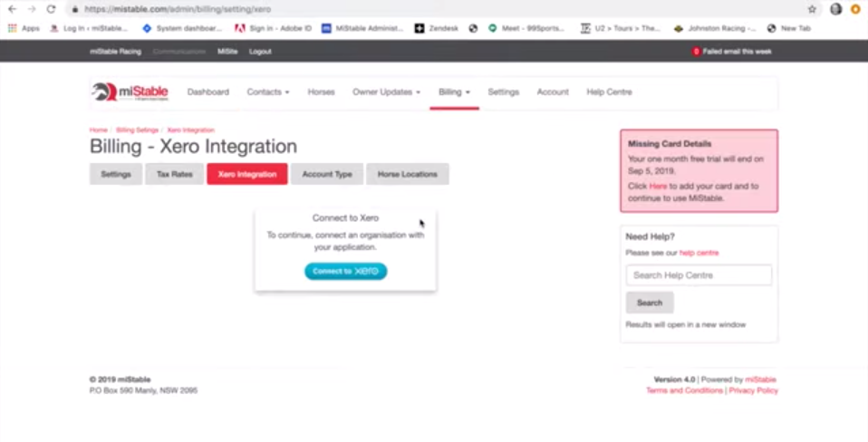Open the Zendesk bookmark

437,28
